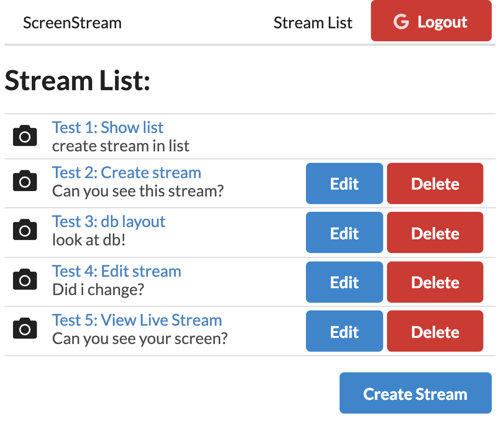Delete the Test 4: Edit stream entry
Screen dimensions: 504x422
[435, 282]
